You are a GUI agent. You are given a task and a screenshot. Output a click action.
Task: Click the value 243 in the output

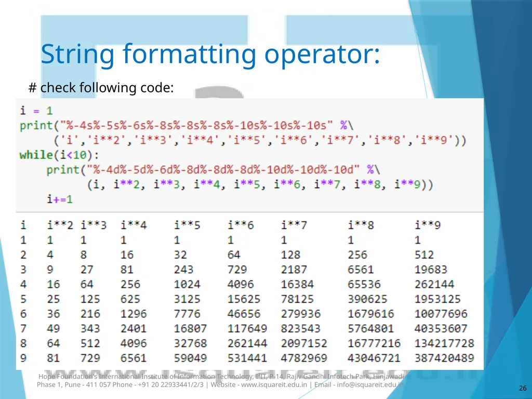(x=183, y=270)
